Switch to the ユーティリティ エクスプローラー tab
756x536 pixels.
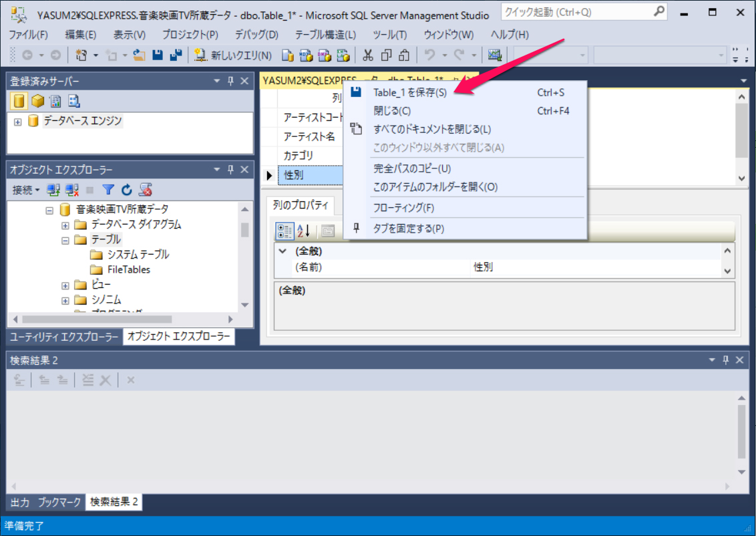click(x=64, y=337)
